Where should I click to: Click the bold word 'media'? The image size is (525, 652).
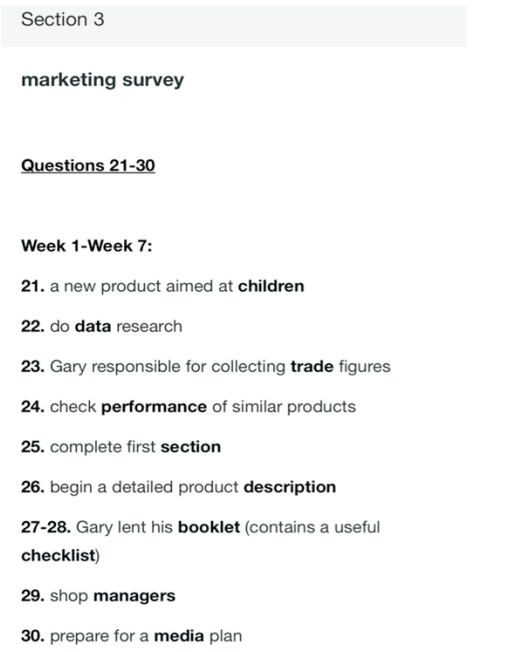pyautogui.click(x=179, y=636)
